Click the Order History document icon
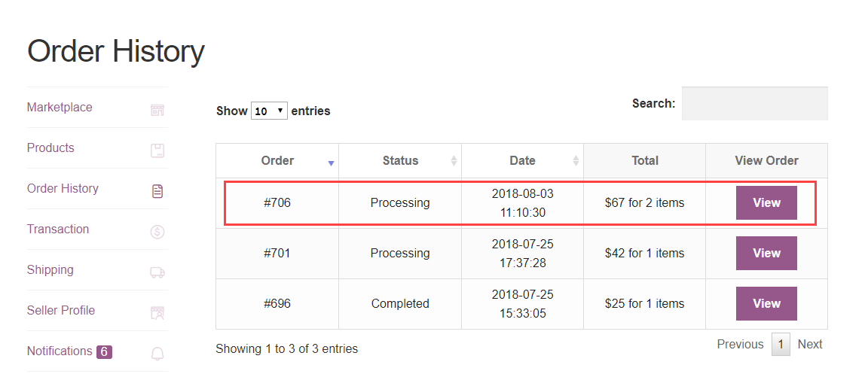 click(x=157, y=191)
